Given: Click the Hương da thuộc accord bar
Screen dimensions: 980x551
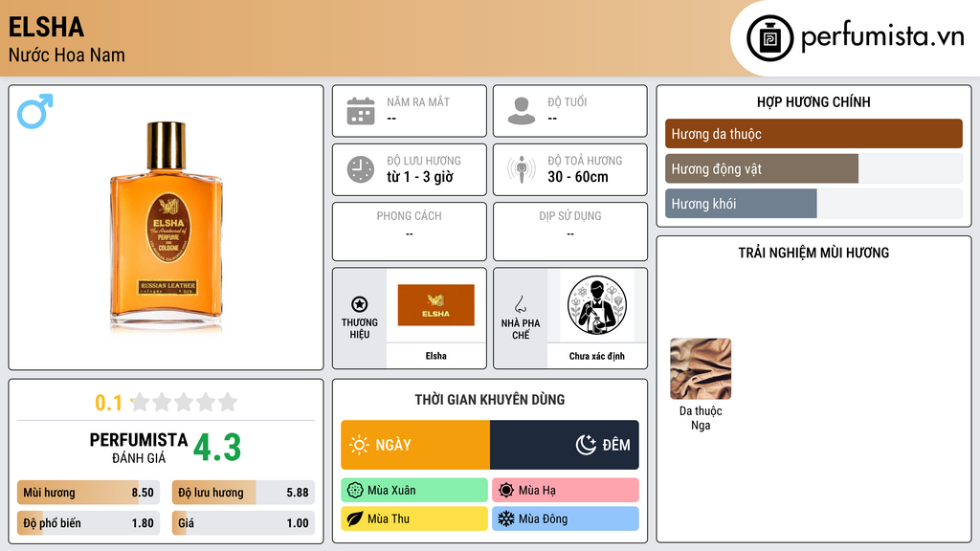Looking at the screenshot, I should pos(813,134).
